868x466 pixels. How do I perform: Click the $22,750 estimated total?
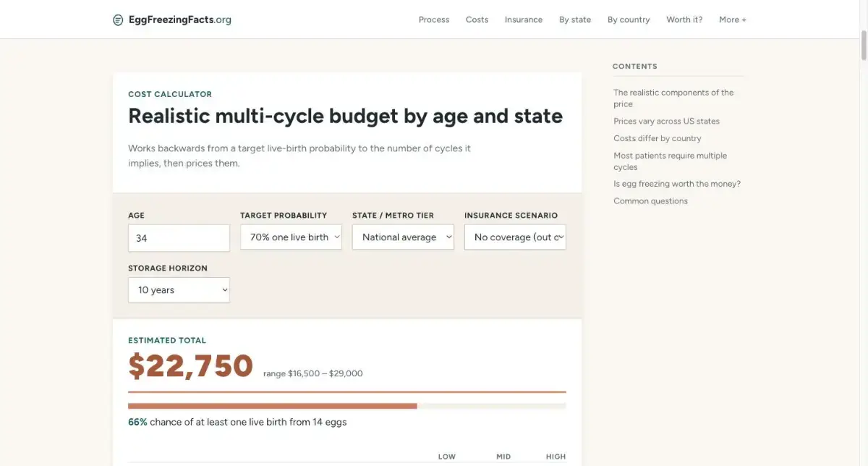click(x=191, y=366)
